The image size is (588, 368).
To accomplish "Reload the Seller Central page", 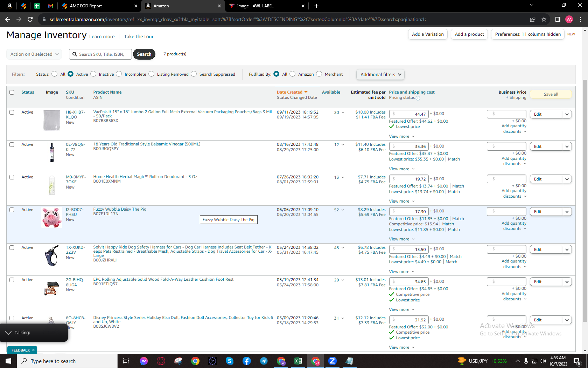I will tap(30, 19).
